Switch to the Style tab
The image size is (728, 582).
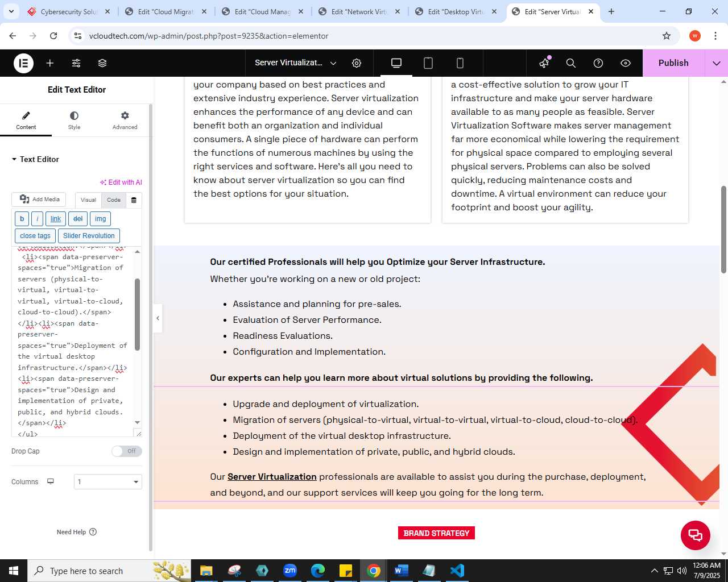tap(74, 120)
